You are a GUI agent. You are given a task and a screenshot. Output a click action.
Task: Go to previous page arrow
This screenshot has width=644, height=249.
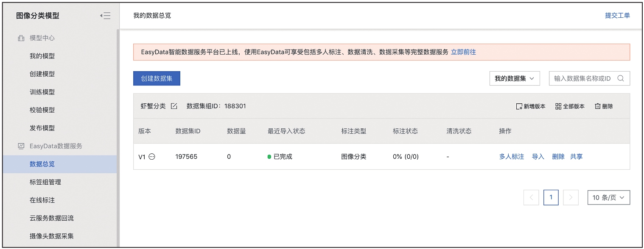coord(531,197)
